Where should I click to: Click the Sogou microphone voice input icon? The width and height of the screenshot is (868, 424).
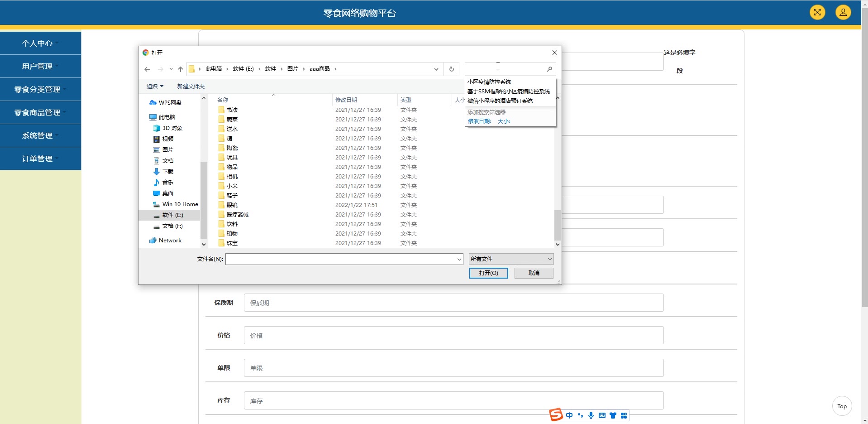[x=591, y=415]
